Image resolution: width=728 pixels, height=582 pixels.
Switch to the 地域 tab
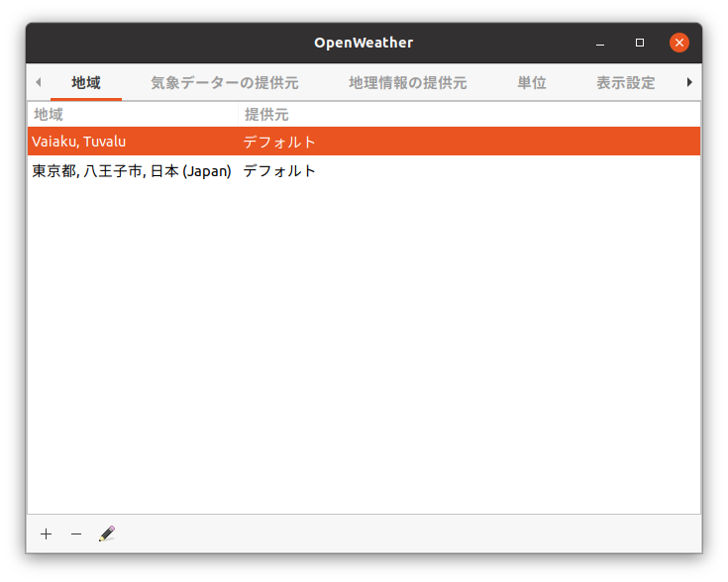[x=86, y=82]
